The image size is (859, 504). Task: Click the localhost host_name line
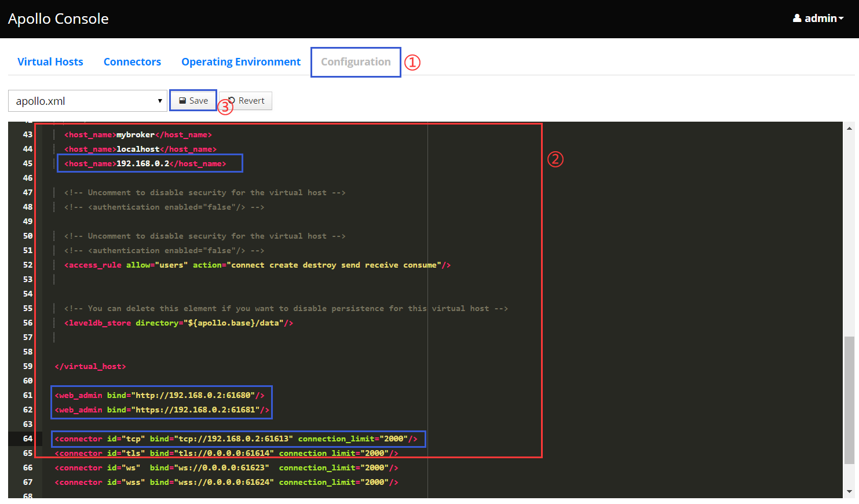click(x=140, y=149)
